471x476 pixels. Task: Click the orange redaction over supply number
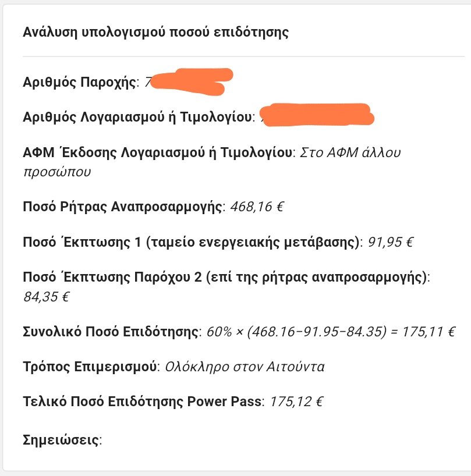(x=192, y=81)
